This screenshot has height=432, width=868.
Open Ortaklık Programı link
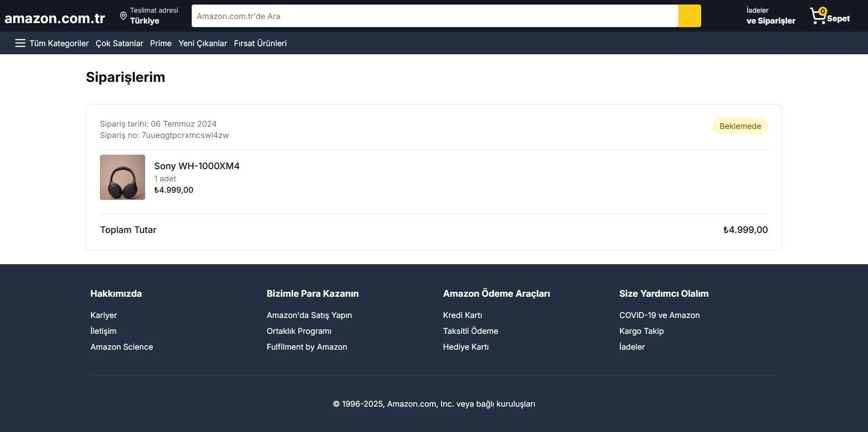click(299, 331)
